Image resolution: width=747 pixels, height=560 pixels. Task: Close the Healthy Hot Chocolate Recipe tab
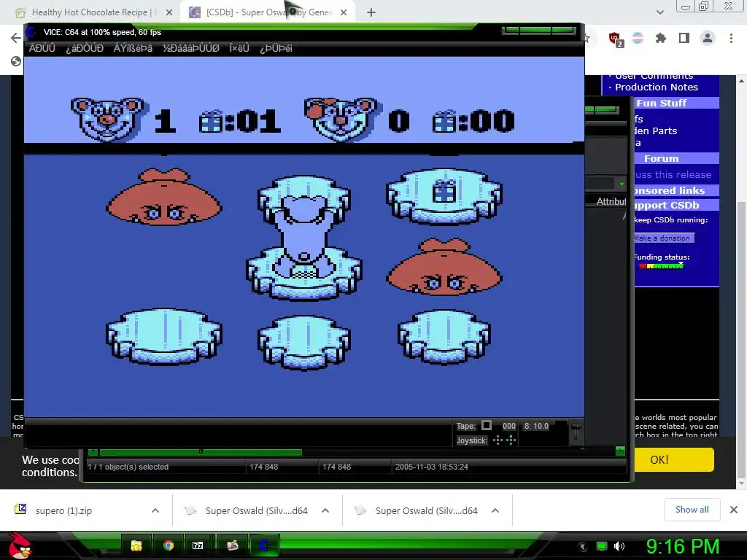169,12
